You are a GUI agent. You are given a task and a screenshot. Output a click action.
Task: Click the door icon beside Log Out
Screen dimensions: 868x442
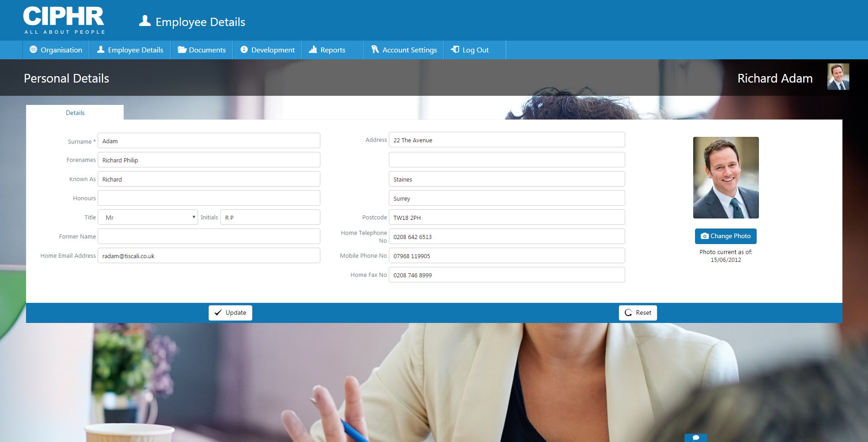coord(454,50)
